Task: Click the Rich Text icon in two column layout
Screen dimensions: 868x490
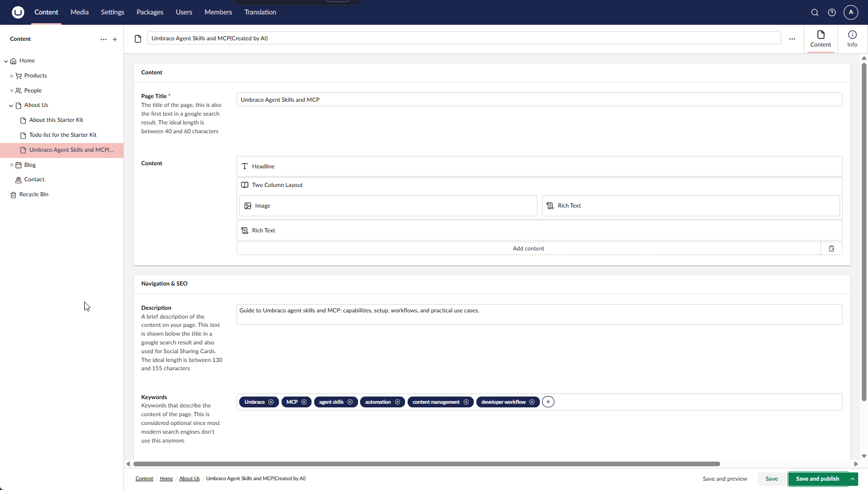Action: pos(550,206)
